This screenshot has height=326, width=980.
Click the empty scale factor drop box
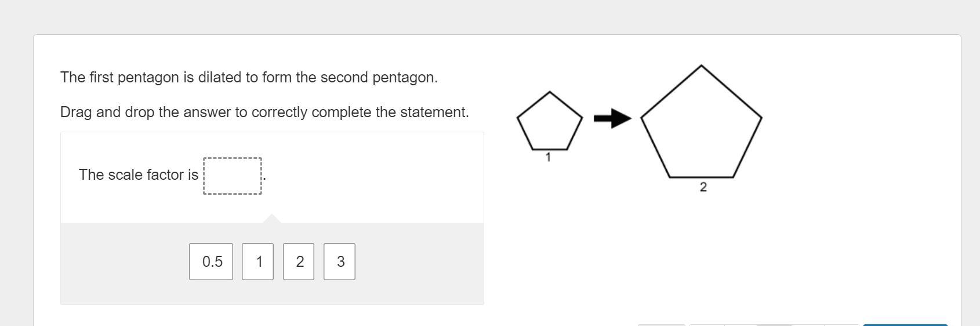tap(233, 176)
